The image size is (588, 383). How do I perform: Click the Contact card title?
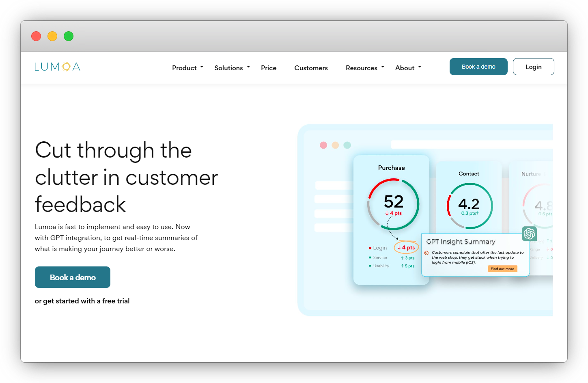point(469,173)
